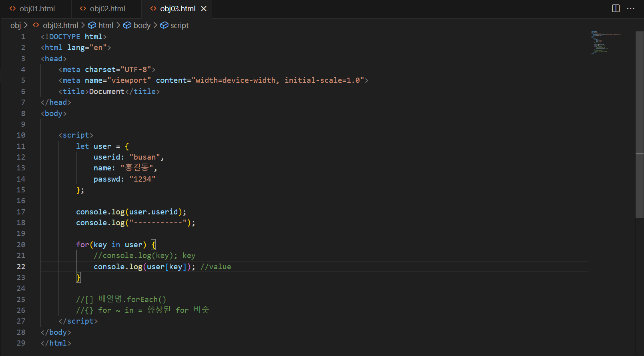Click the closing html tag on line 29
The image size is (644, 356).
(56, 343)
